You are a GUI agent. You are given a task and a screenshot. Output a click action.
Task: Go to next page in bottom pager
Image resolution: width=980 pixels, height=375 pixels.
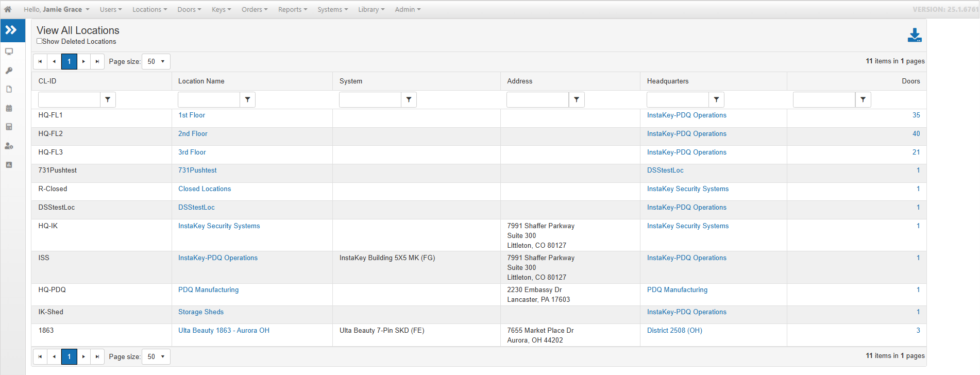[x=83, y=356]
